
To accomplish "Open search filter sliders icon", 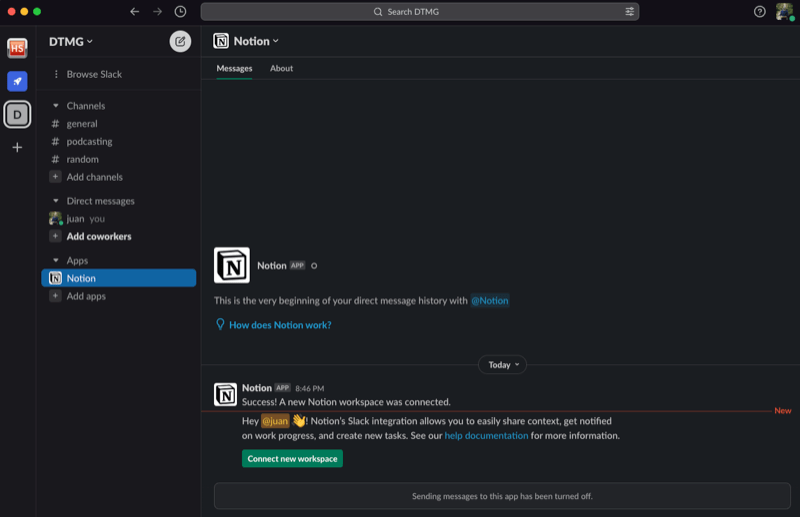I will coord(630,11).
